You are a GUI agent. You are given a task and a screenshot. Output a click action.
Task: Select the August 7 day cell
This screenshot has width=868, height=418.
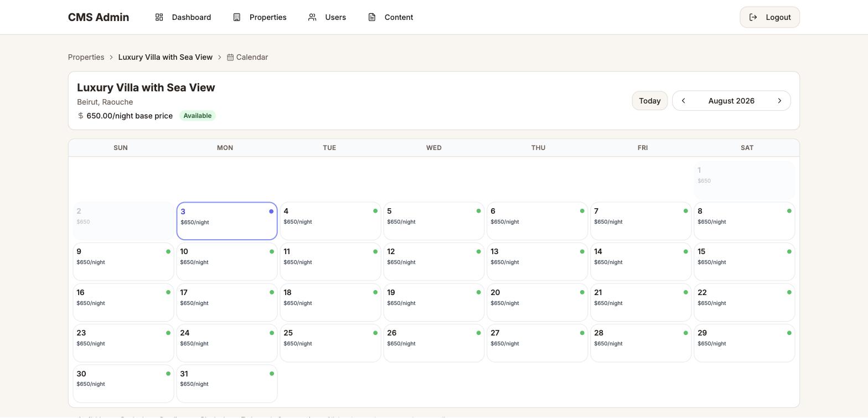coord(641,221)
